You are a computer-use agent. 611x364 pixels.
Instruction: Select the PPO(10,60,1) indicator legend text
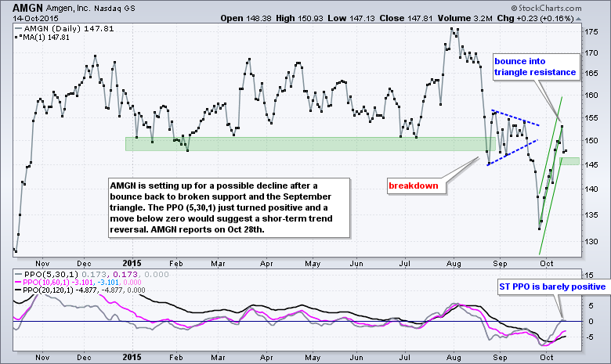tap(82, 283)
